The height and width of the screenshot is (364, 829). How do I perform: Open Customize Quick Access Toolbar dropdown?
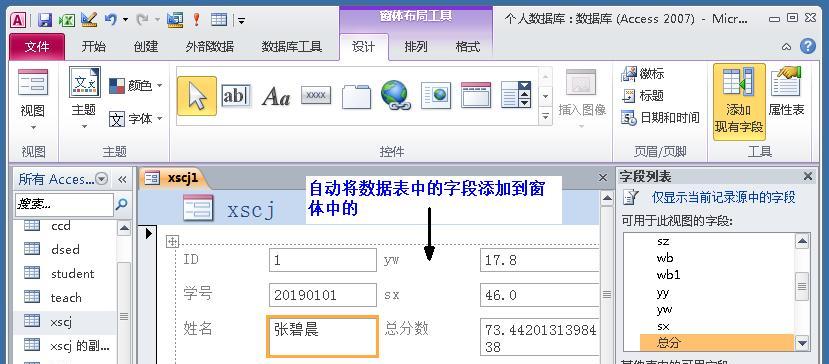pyautogui.click(x=242, y=21)
